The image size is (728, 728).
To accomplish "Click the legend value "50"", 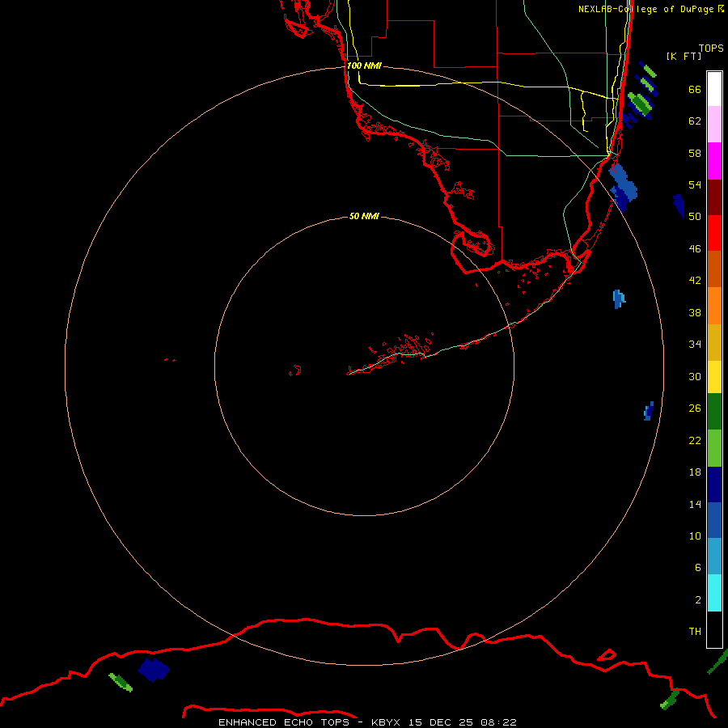I will click(695, 217).
